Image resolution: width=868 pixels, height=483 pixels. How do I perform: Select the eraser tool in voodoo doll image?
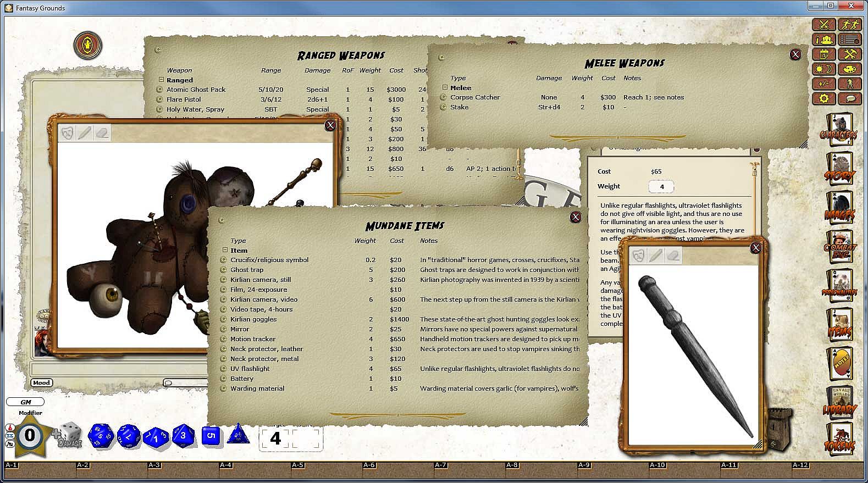102,132
